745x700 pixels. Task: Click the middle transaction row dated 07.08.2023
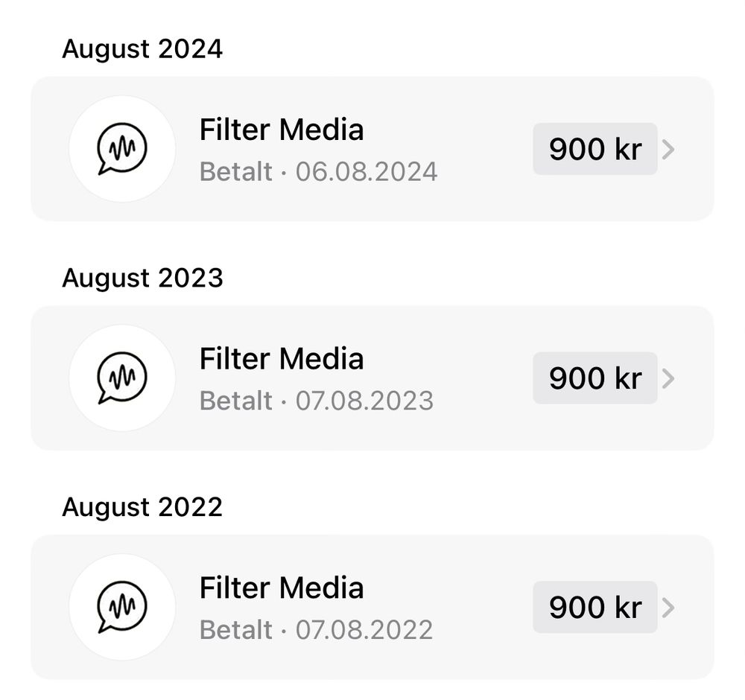pos(372,378)
